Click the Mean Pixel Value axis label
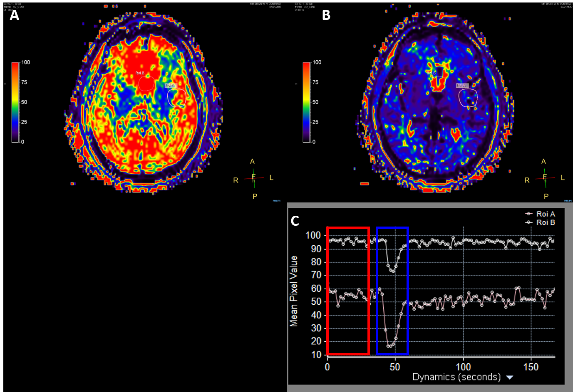The image size is (573, 392). pyautogui.click(x=294, y=291)
